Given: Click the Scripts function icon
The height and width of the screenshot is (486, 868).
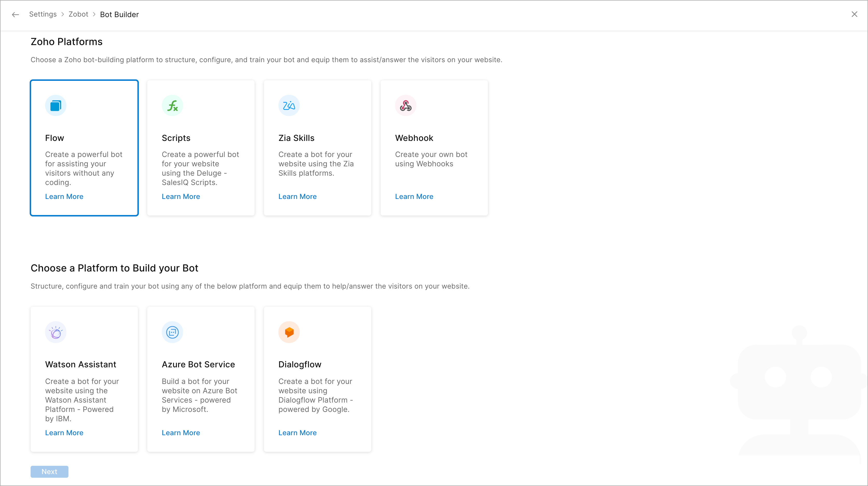Looking at the screenshot, I should [172, 105].
